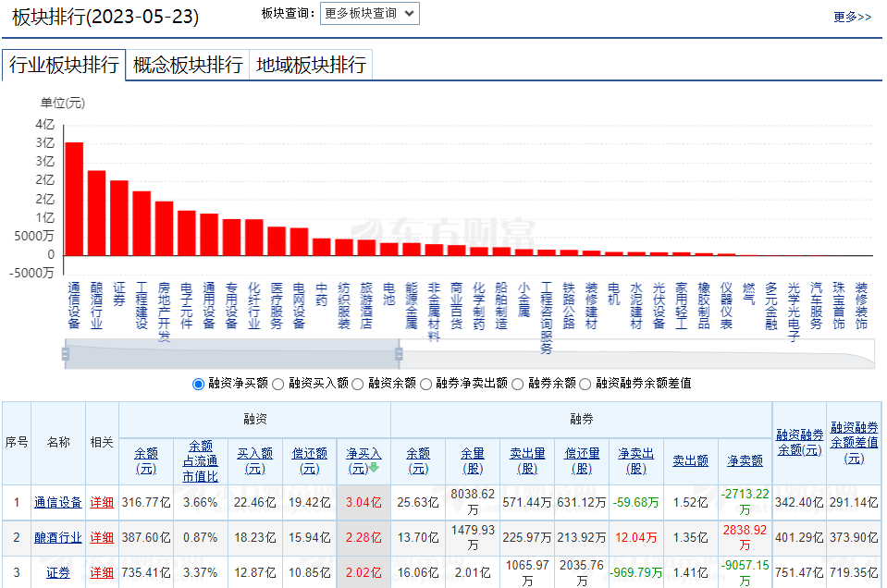Click the green sort arrow beside 净买入
887x588 pixels.
tap(375, 468)
